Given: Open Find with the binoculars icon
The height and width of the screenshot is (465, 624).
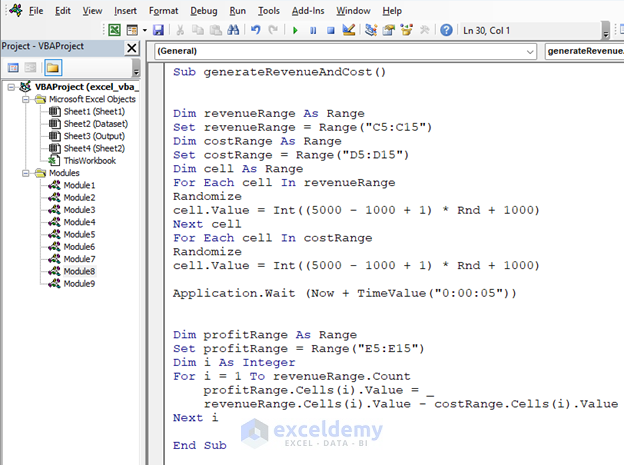Looking at the screenshot, I should 233,30.
